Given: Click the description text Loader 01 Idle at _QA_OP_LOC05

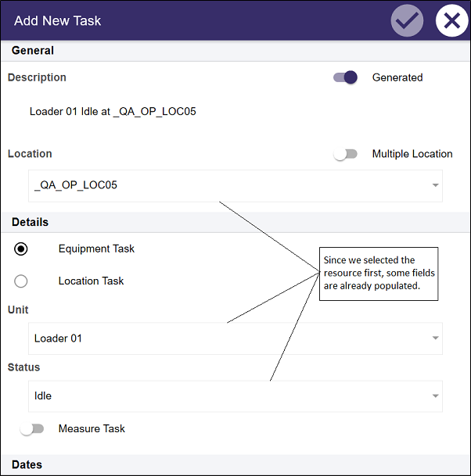Looking at the screenshot, I should click(113, 112).
